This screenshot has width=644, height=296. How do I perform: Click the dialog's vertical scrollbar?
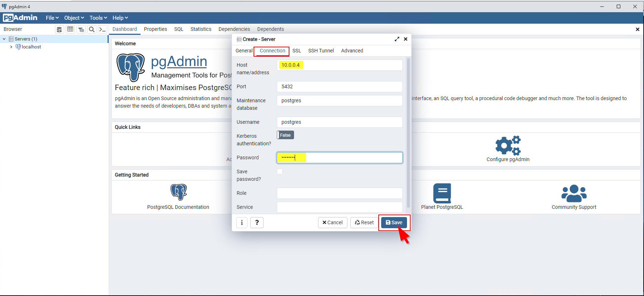pyautogui.click(x=408, y=133)
